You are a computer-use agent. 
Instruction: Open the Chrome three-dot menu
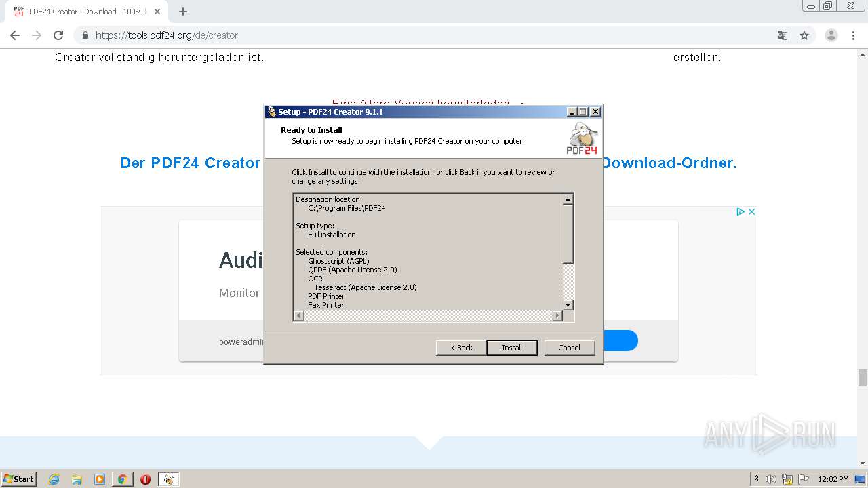click(x=853, y=35)
